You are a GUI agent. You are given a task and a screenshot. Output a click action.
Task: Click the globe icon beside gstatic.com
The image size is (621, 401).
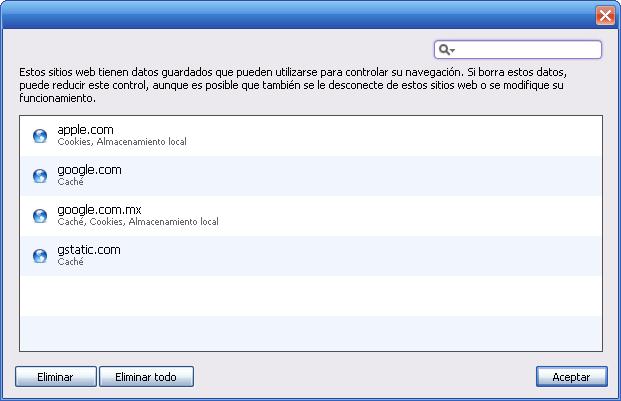tap(40, 256)
